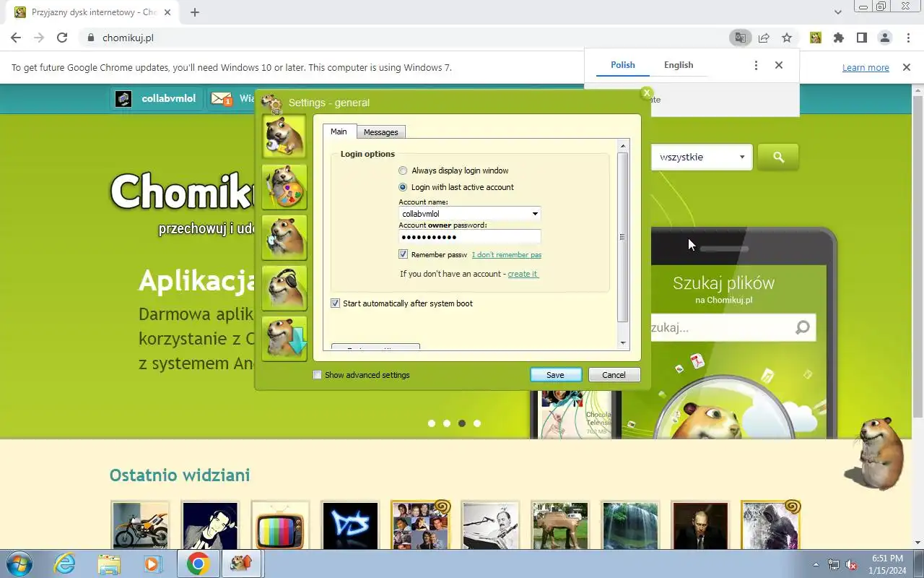This screenshot has height=578, width=924.
Task: Open the Chrome profile avatar icon
Action: pyautogui.click(x=884, y=38)
